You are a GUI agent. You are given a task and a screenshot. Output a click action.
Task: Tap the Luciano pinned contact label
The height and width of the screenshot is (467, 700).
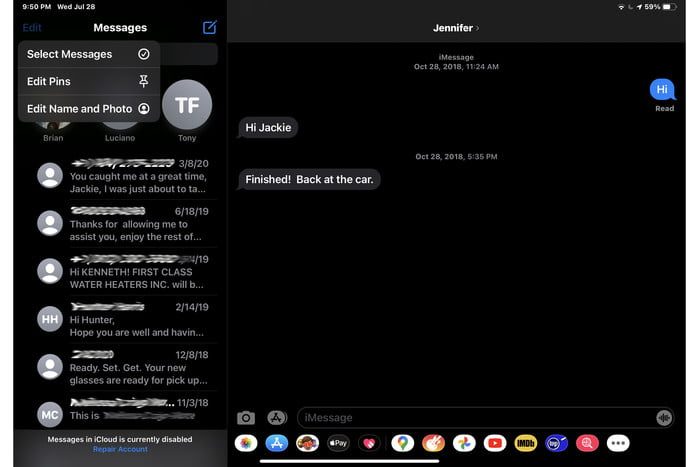click(120, 138)
